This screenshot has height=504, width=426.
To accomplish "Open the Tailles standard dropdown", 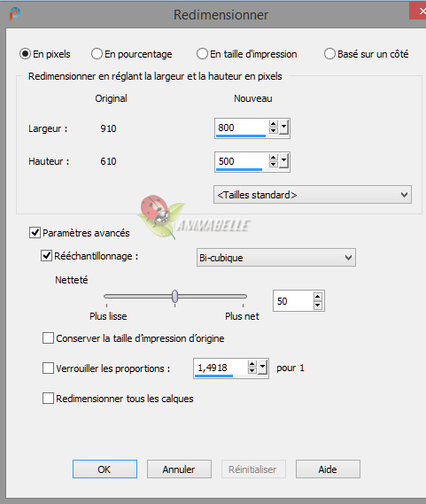I will 313,195.
